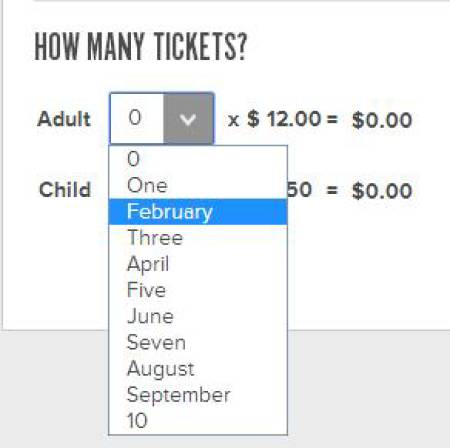Select September in the dropdown list
The width and height of the screenshot is (450, 448).
(x=198, y=395)
